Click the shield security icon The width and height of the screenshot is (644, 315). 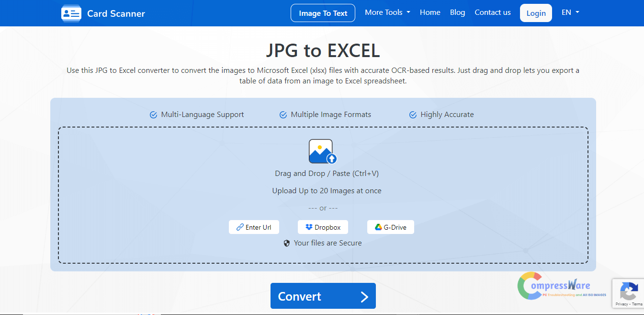pos(287,243)
